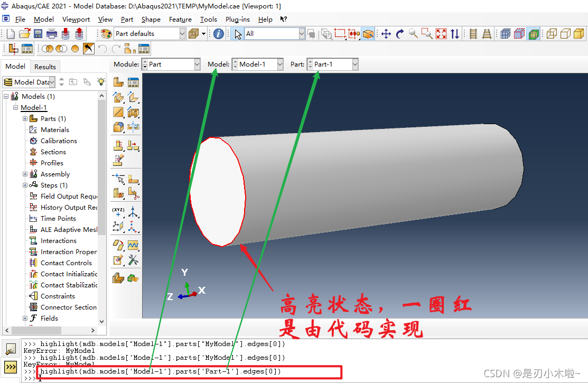Open the Module dropdown showing Part

pos(171,64)
